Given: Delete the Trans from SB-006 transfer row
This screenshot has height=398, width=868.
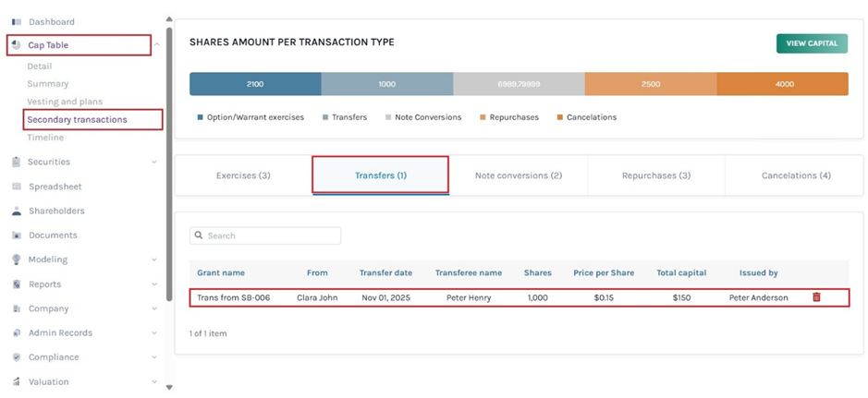Looking at the screenshot, I should tap(815, 297).
